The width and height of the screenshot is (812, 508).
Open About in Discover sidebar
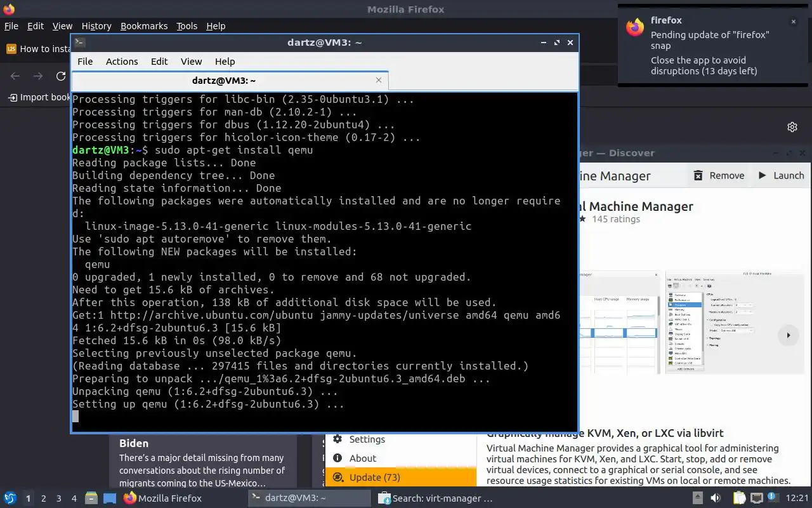tap(401, 458)
